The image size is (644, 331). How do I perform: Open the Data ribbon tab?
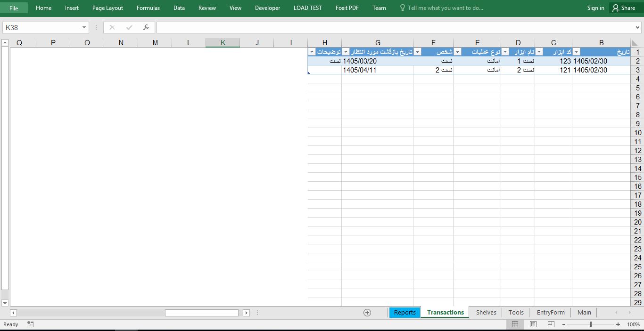[x=179, y=8]
